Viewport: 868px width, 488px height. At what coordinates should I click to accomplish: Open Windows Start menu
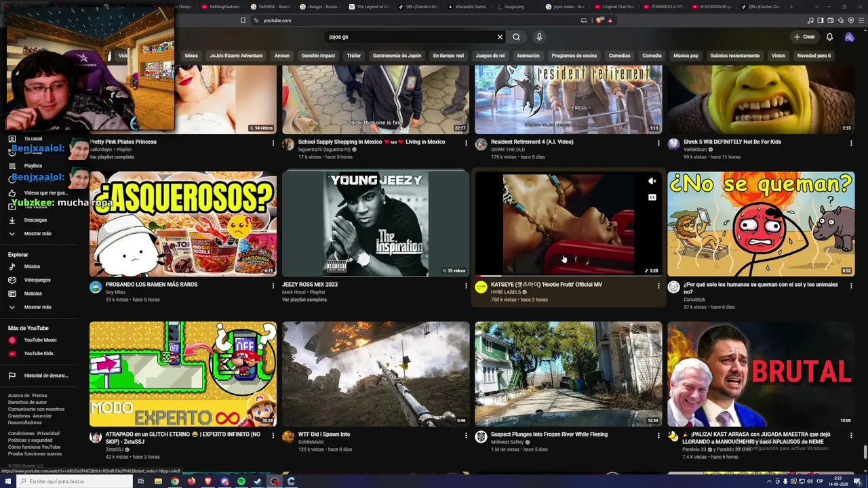[9, 481]
